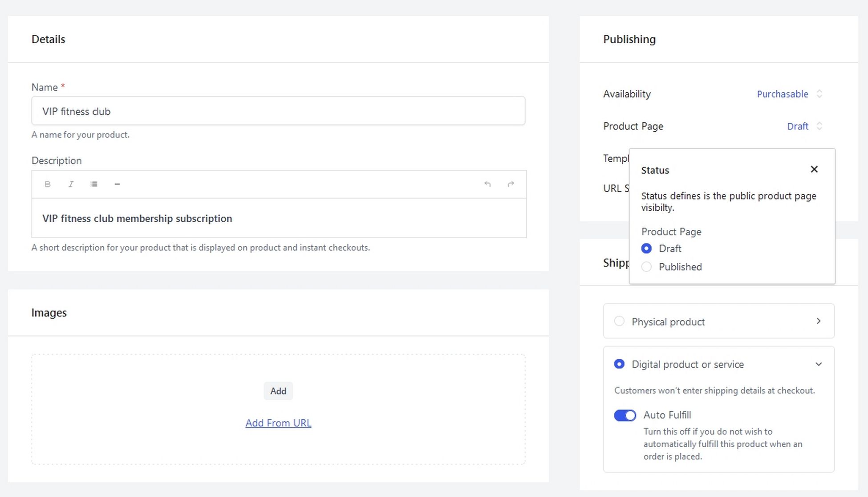Select the Published radio option

pyautogui.click(x=646, y=267)
